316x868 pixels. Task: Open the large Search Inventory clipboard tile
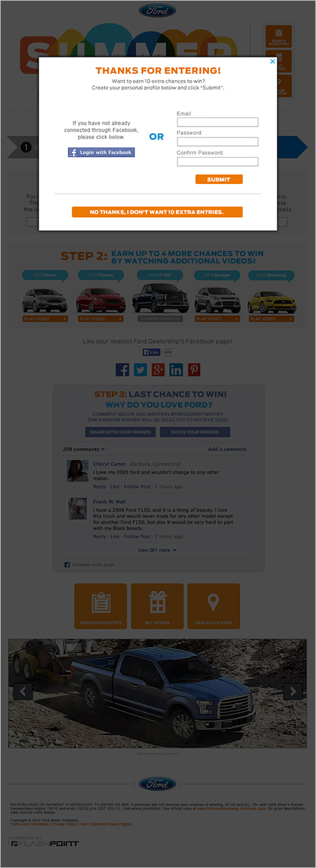101,606
